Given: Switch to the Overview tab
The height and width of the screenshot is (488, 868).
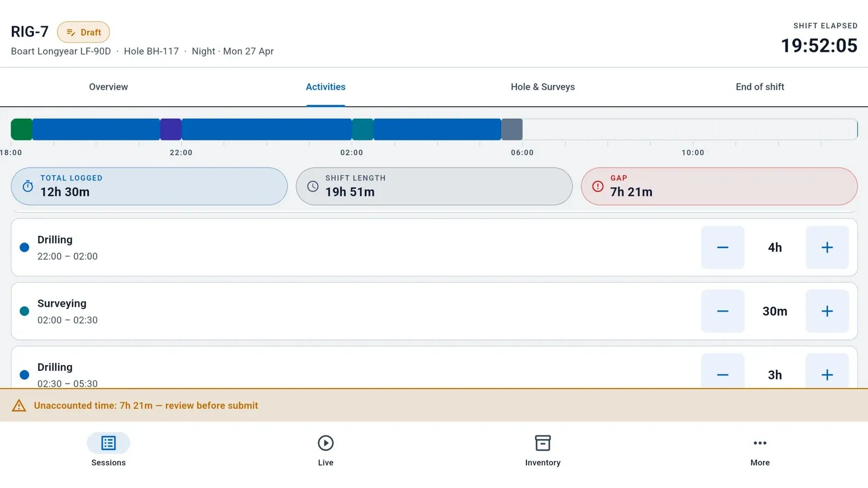Looking at the screenshot, I should [108, 87].
